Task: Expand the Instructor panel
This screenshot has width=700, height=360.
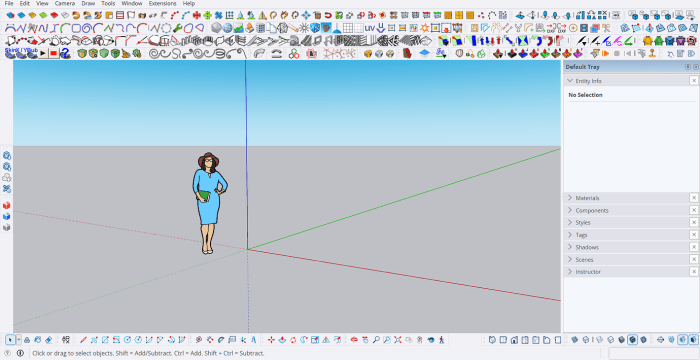Action: click(570, 272)
